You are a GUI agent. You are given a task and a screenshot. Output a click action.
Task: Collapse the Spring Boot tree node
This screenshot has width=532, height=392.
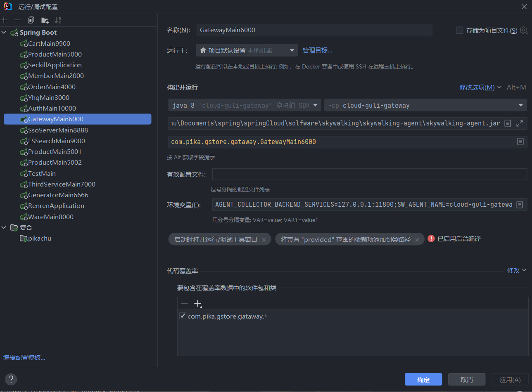pyautogui.click(x=4, y=33)
